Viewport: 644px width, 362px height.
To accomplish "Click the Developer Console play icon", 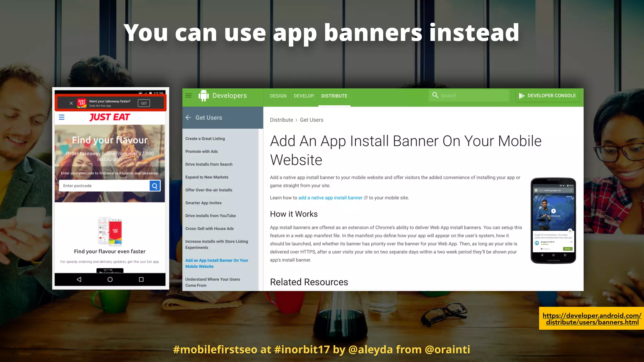I will tap(522, 96).
